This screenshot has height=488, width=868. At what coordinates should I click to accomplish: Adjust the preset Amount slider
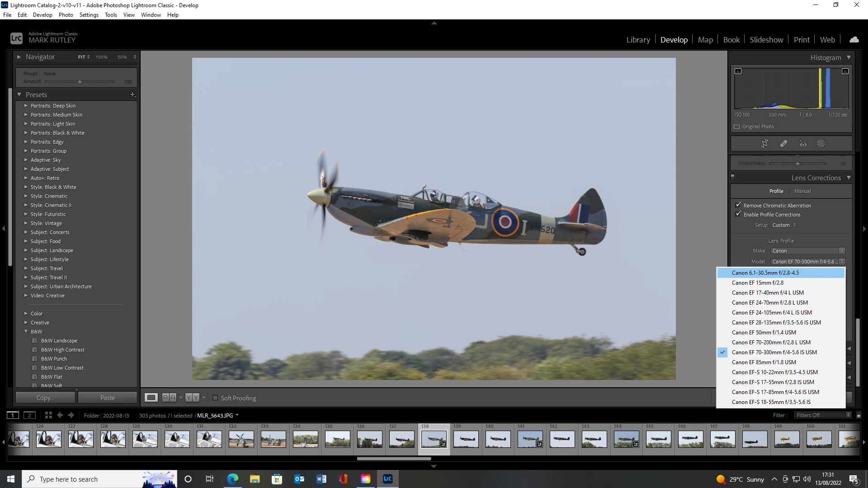[80, 82]
